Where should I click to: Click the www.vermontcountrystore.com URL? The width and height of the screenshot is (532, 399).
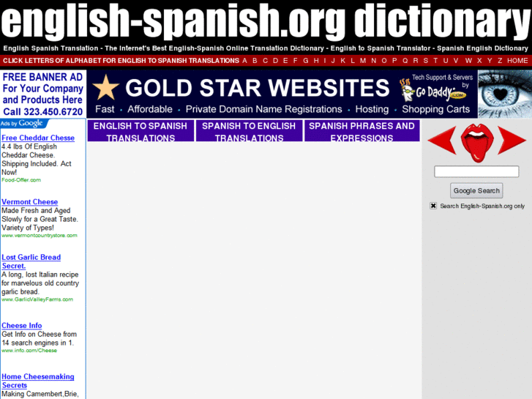pyautogui.click(x=40, y=235)
